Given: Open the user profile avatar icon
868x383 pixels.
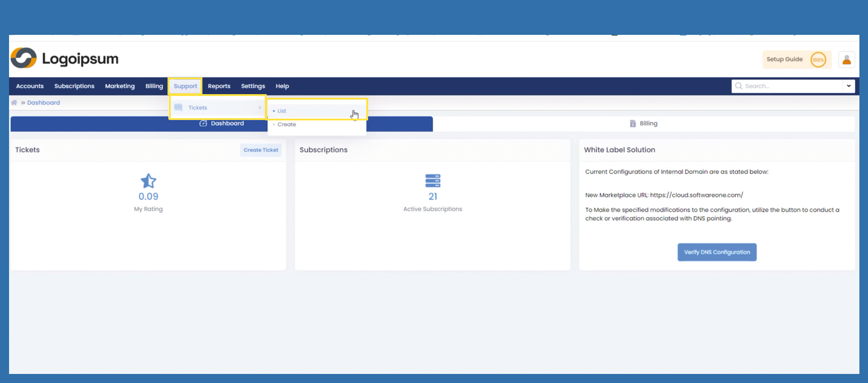Looking at the screenshot, I should pos(846,60).
